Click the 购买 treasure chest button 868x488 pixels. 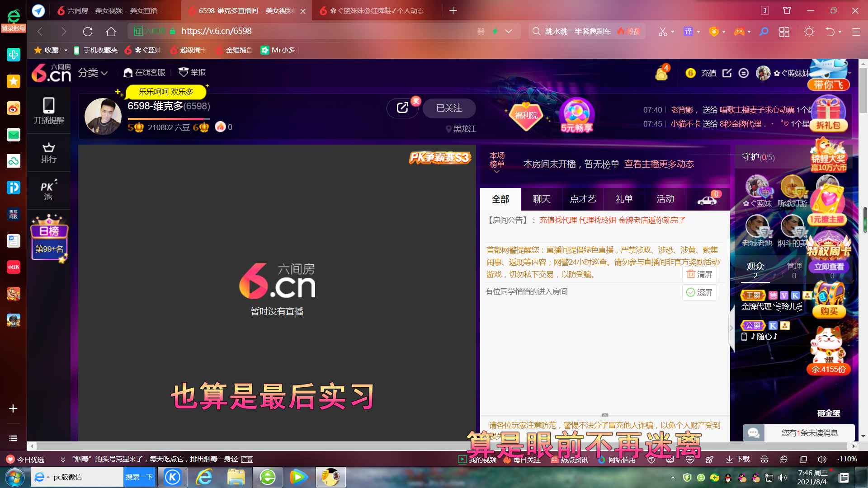click(829, 311)
